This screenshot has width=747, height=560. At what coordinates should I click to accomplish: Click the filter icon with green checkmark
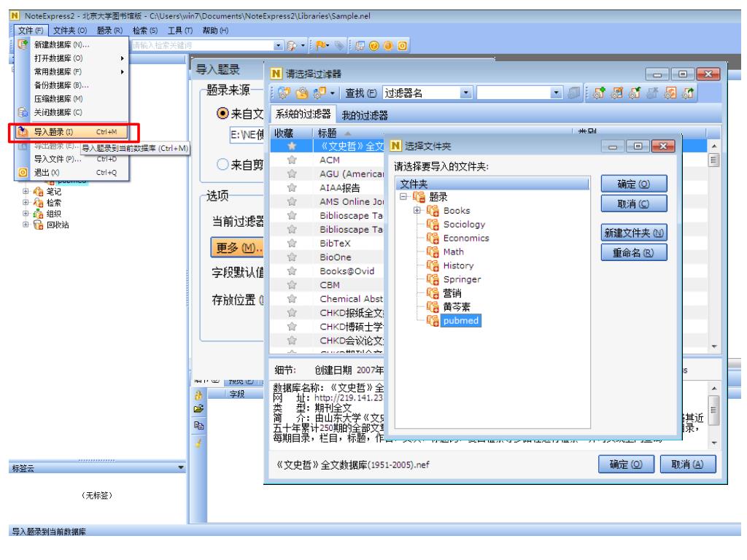point(634,93)
